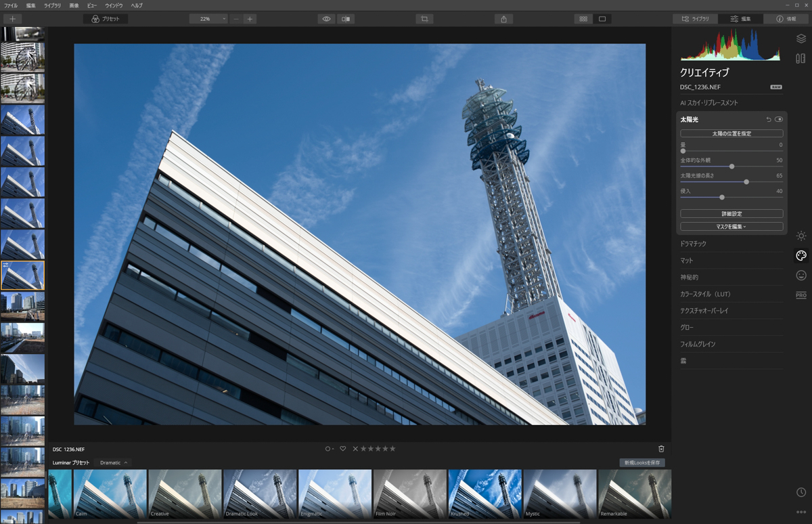The height and width of the screenshot is (524, 812).
Task: Apply the Mystic preset thumbnail
Action: (560, 494)
